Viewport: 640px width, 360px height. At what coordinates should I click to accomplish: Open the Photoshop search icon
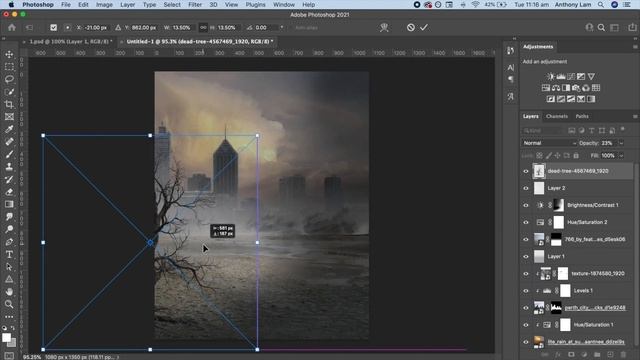click(x=601, y=27)
